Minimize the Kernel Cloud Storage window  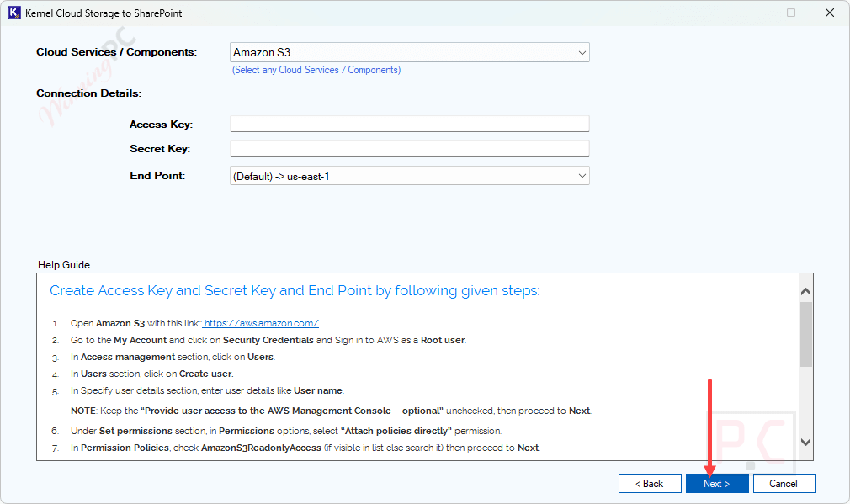tap(753, 13)
